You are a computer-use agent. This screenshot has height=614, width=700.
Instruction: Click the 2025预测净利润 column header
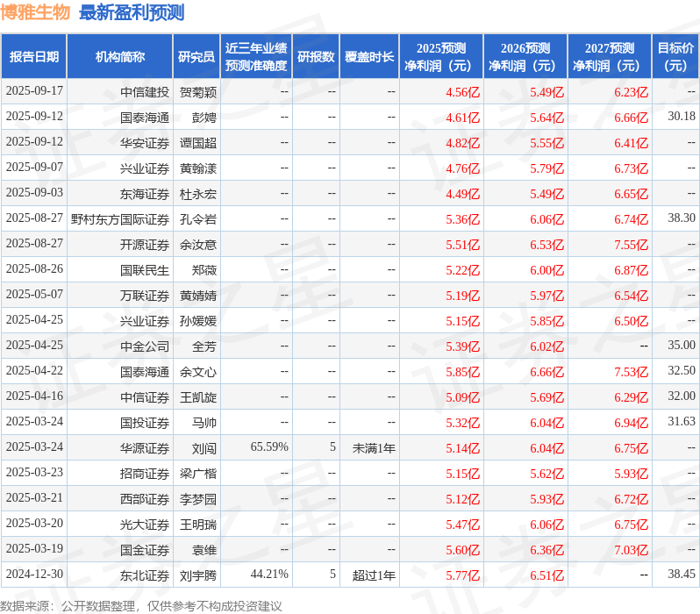coord(441,57)
